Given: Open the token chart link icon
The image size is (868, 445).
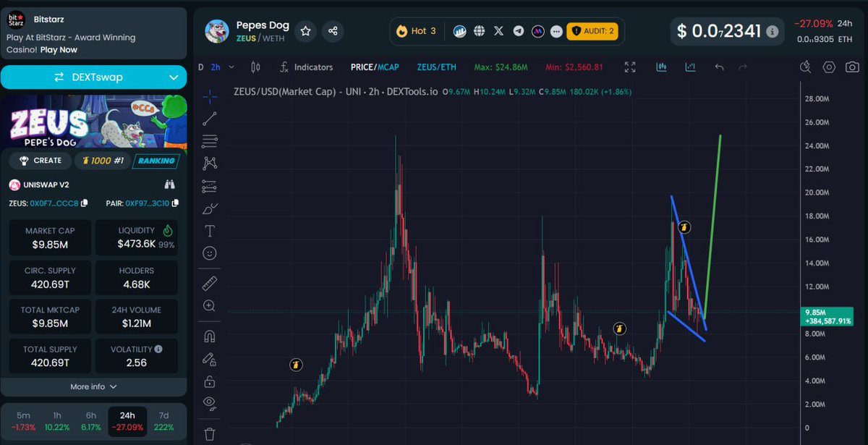Looking at the screenshot, I should coord(459,31).
